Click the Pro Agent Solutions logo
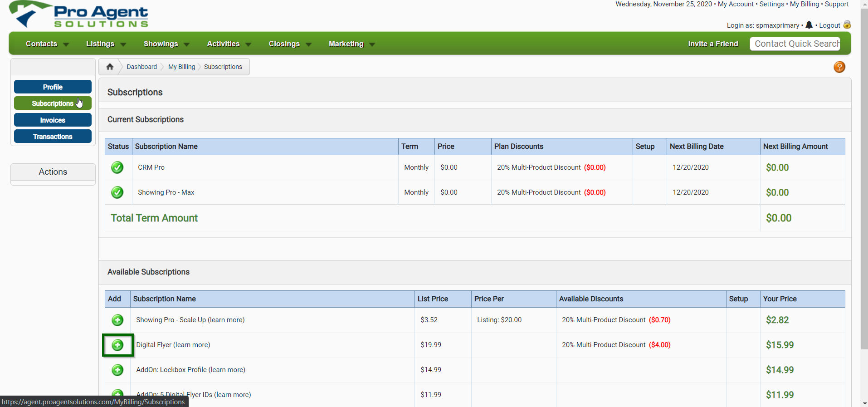The height and width of the screenshot is (407, 868). [x=78, y=15]
